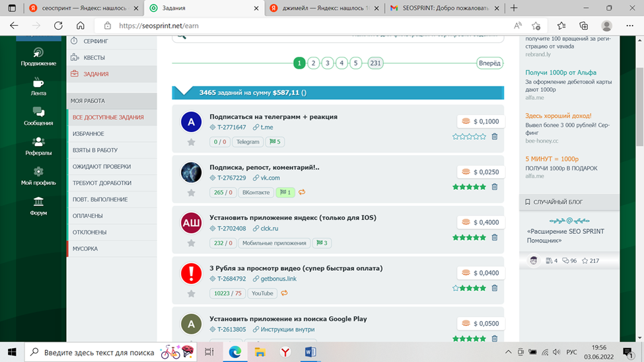
Task: Open Ожидают проверки list
Action: coord(112,166)
